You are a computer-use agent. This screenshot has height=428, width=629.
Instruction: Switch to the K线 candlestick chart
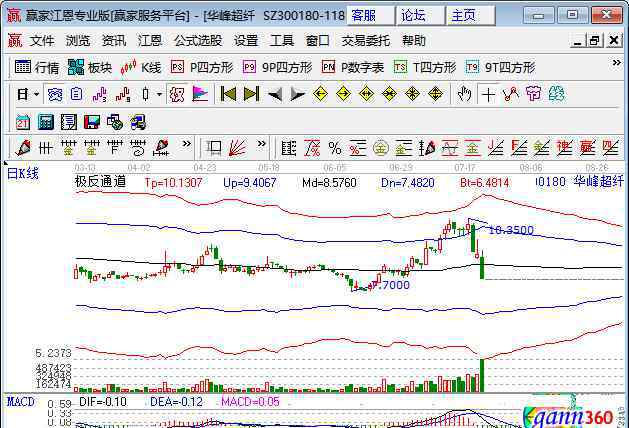click(140, 67)
